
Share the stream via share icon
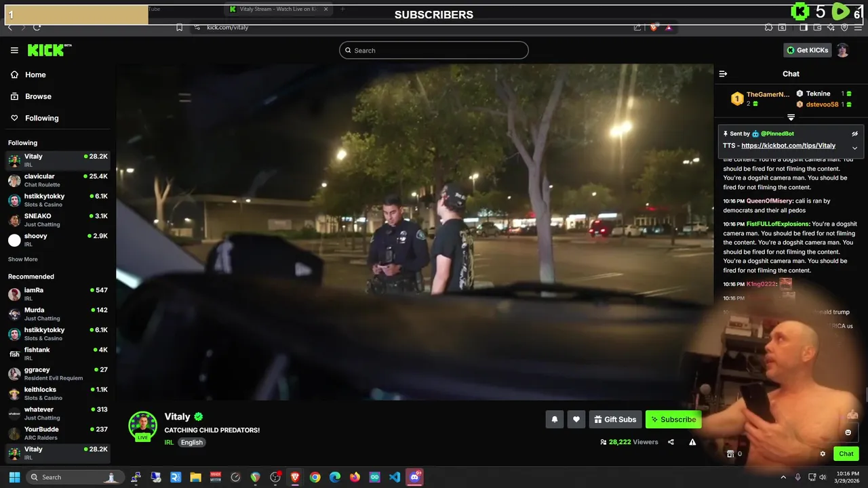point(671,442)
